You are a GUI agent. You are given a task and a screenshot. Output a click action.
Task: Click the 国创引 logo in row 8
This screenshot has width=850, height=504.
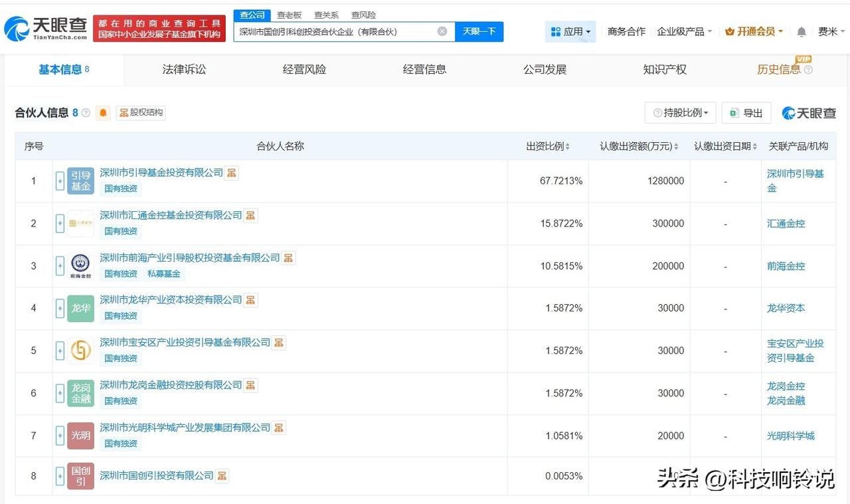tap(80, 476)
